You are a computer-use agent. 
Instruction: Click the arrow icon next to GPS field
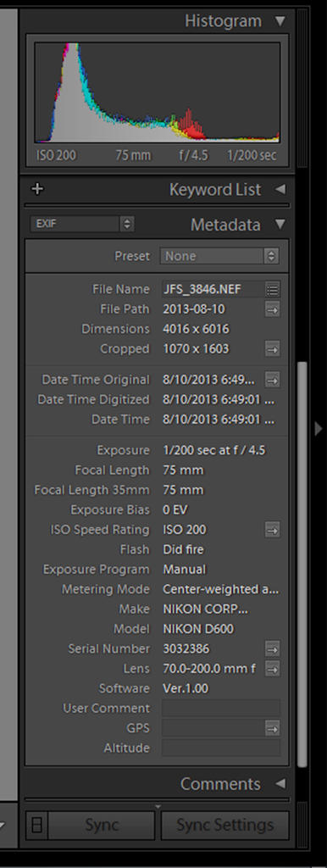(272, 728)
